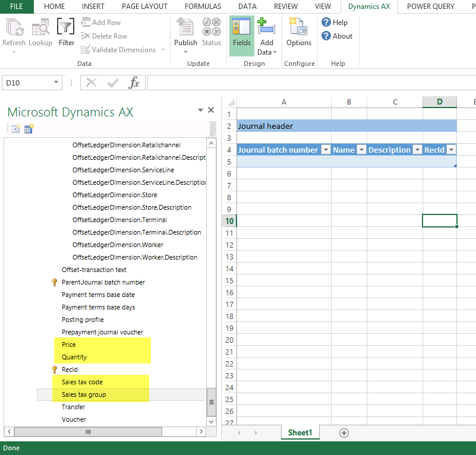Add a new sheet with plus button
Image resolution: width=476 pixels, height=455 pixels.
pyautogui.click(x=343, y=432)
